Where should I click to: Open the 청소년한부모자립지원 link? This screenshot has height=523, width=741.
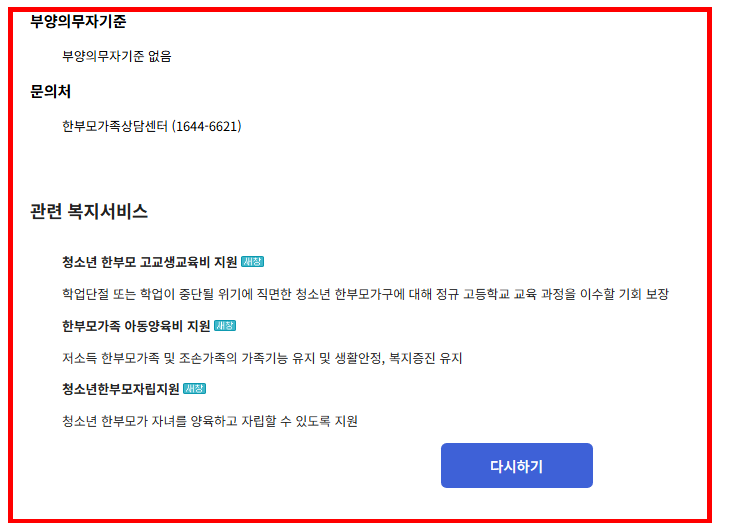[x=121, y=389]
